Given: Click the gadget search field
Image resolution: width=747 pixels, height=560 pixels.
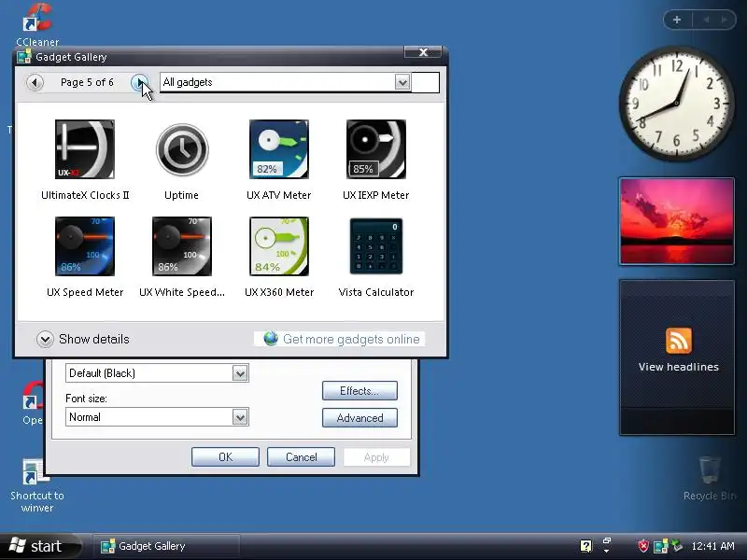Looking at the screenshot, I should click(x=425, y=82).
